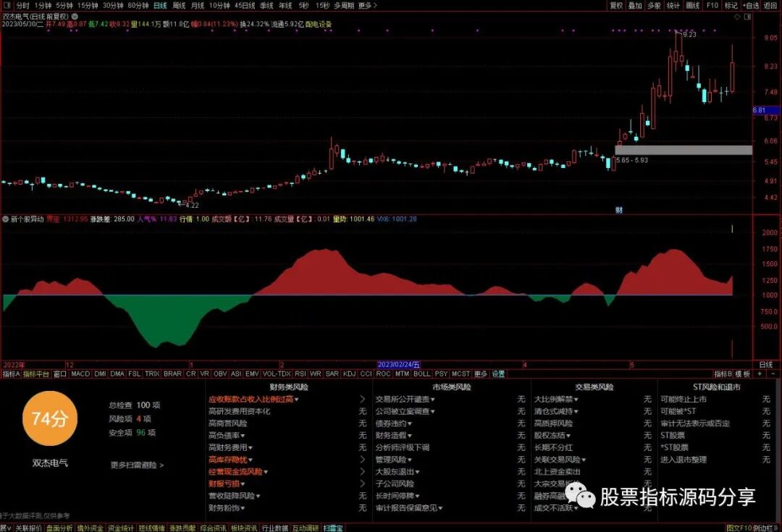Viewport: 782px width, 532px height.
Task: Open arrow beside 高库存隐忧 row
Action: pyautogui.click(x=363, y=460)
